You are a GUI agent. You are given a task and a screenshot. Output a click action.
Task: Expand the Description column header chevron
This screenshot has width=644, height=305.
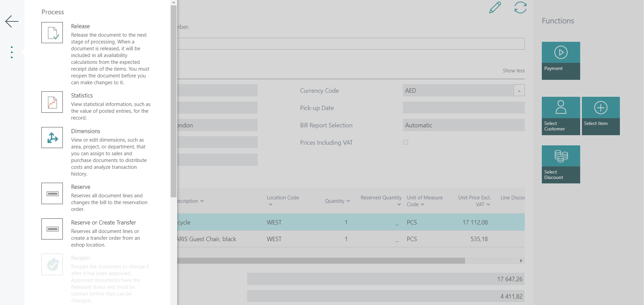(202, 201)
